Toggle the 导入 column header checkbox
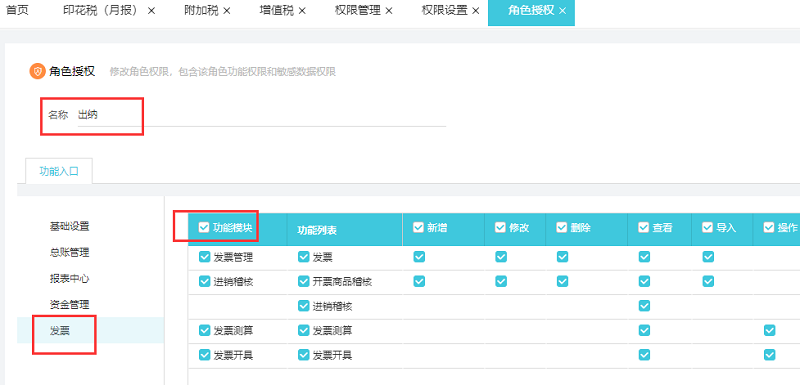This screenshot has width=800, height=385. pyautogui.click(x=708, y=227)
